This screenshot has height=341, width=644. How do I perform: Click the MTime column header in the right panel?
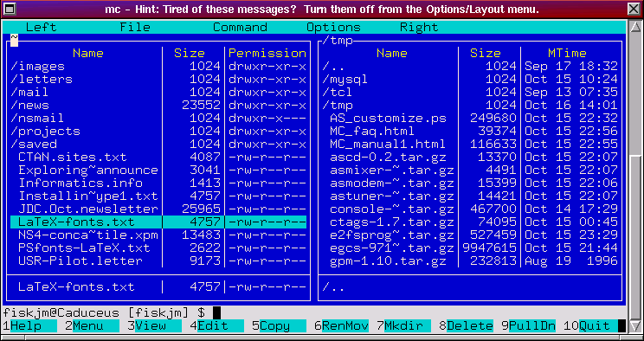point(567,53)
